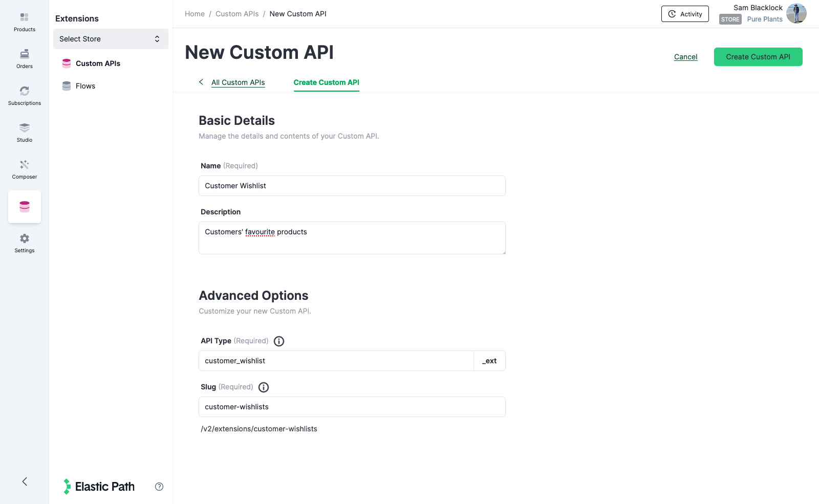Open Studio in the sidebar

tap(24, 133)
